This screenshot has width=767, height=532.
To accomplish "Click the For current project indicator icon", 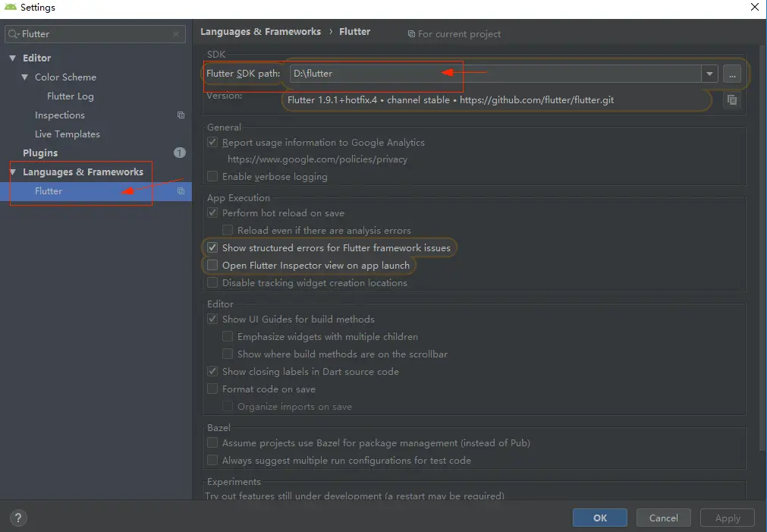I will coord(411,33).
